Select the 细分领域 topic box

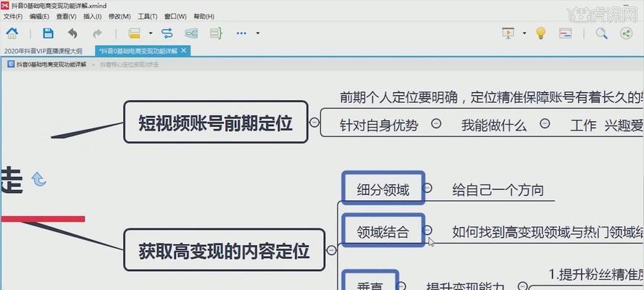pyautogui.click(x=383, y=188)
